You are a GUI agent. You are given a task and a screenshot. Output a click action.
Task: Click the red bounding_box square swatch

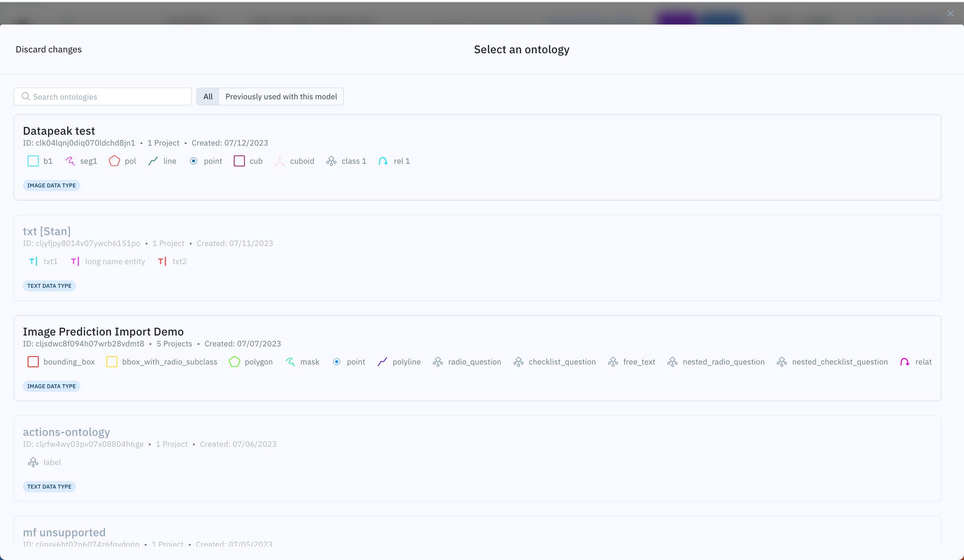point(33,362)
